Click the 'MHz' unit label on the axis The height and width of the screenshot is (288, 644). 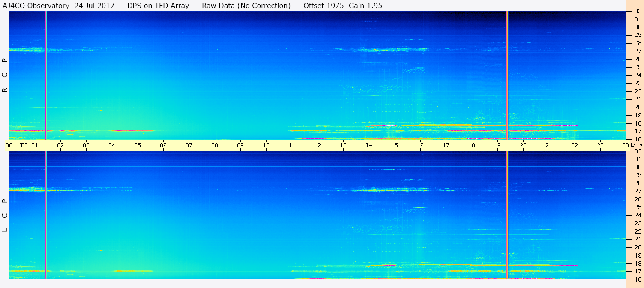(636, 145)
